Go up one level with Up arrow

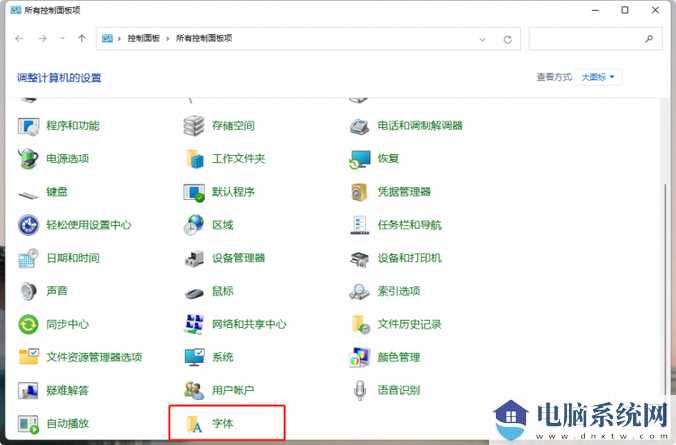[x=81, y=39]
